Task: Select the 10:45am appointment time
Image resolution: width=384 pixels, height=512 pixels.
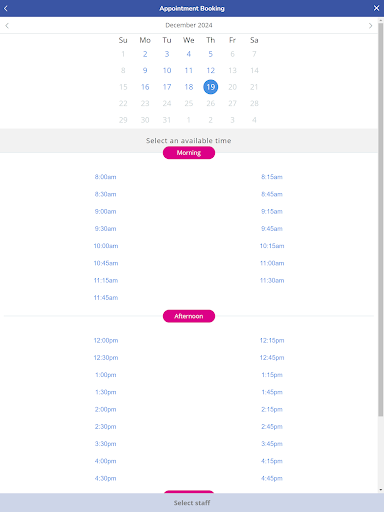Action: click(x=106, y=263)
